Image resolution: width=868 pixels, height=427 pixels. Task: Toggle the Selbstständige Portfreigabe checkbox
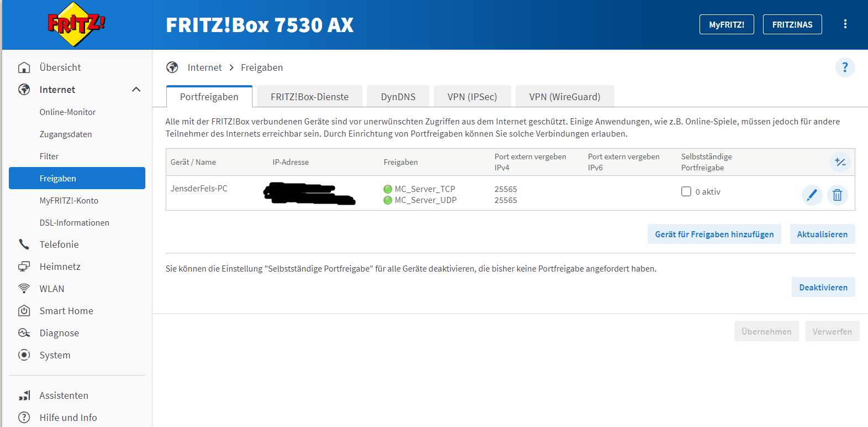point(686,191)
